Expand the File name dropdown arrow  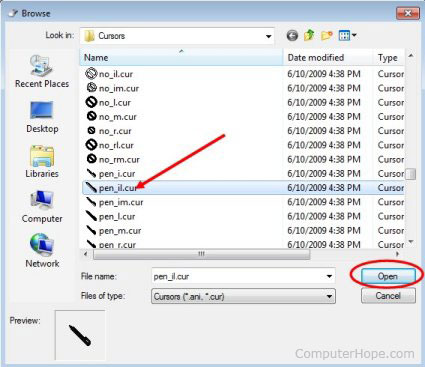coord(329,276)
